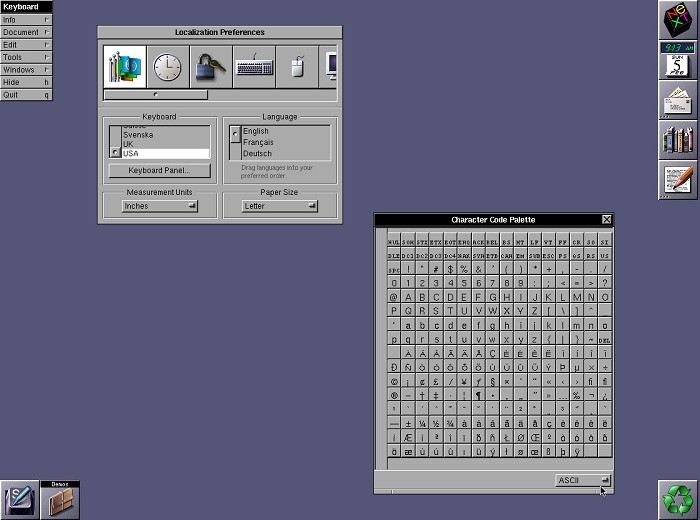Click the mouse preferences icon
700x520 pixels.
tap(297, 67)
